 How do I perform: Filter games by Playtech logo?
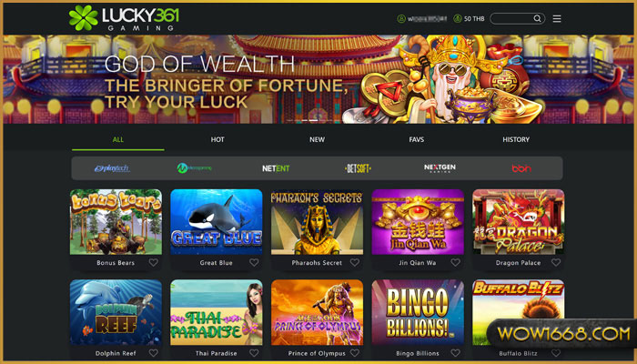click(112, 168)
